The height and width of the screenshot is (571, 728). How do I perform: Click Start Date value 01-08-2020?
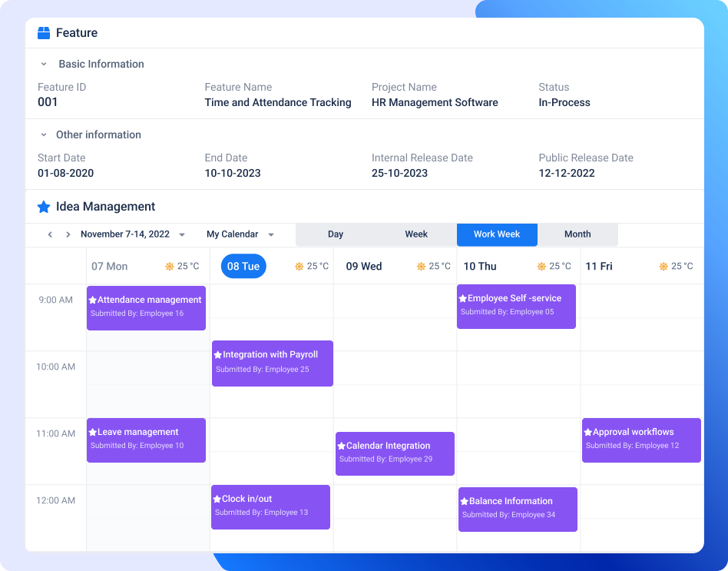point(65,173)
